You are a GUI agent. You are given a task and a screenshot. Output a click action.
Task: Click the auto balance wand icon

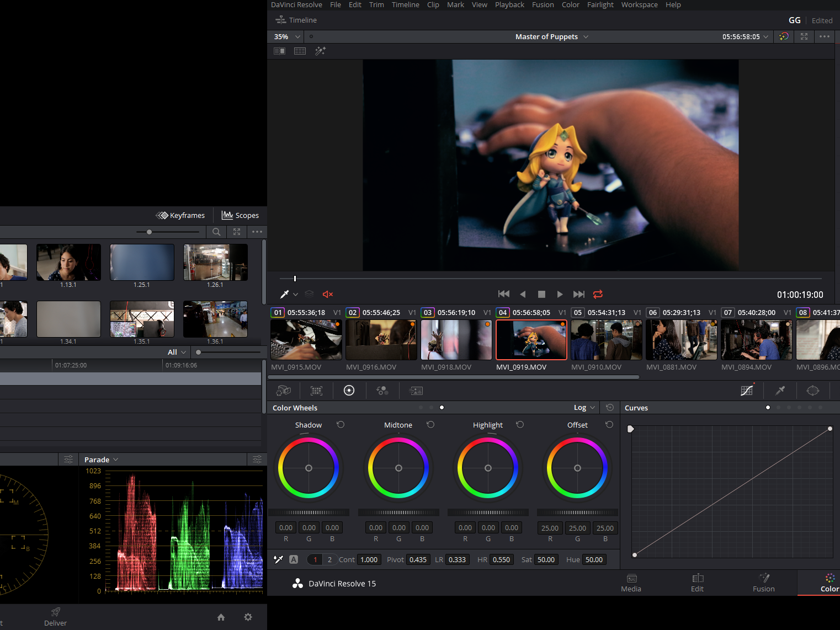point(279,559)
